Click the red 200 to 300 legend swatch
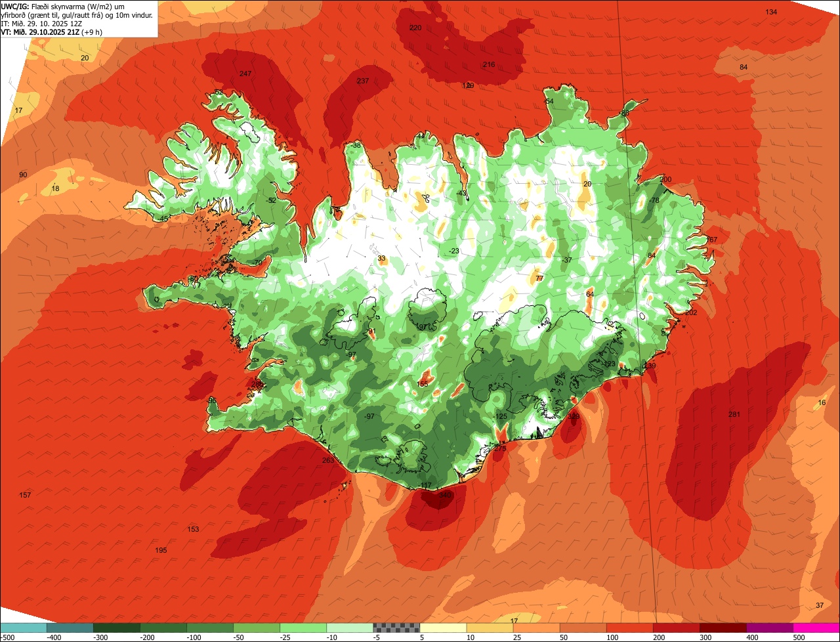 pos(677,628)
